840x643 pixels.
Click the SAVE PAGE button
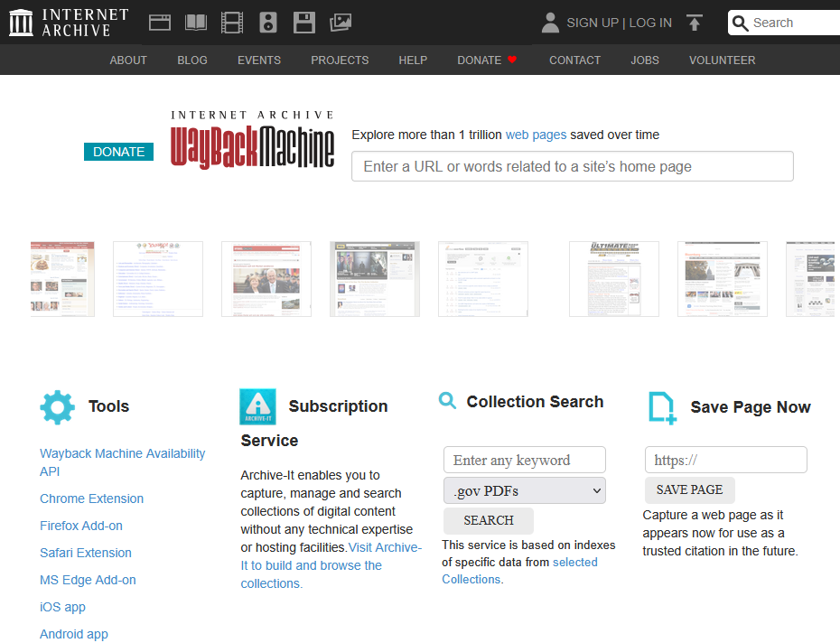(689, 489)
